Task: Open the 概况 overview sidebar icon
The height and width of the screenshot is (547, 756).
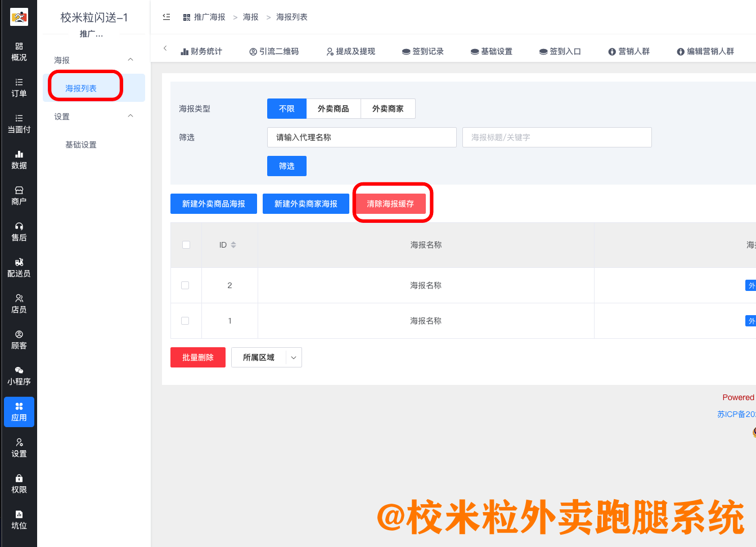Action: [19, 51]
